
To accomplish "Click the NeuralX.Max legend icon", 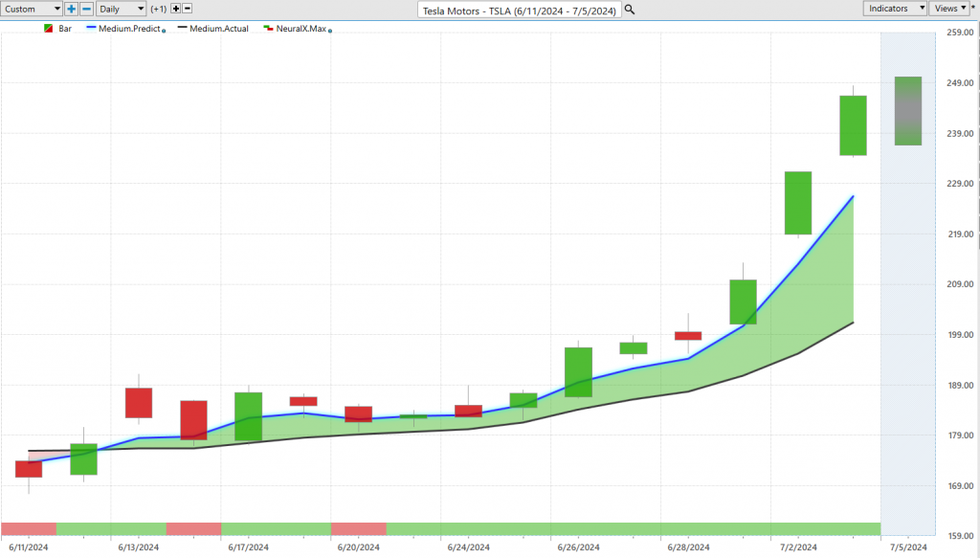I will 268,29.
